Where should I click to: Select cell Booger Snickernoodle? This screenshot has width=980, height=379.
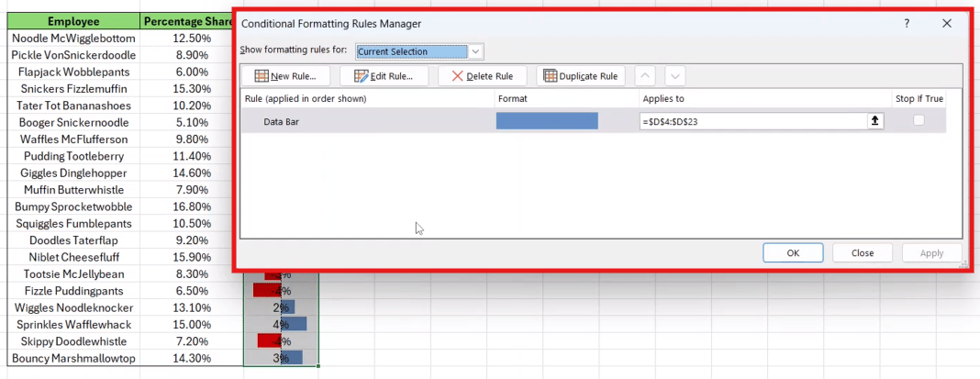point(73,123)
